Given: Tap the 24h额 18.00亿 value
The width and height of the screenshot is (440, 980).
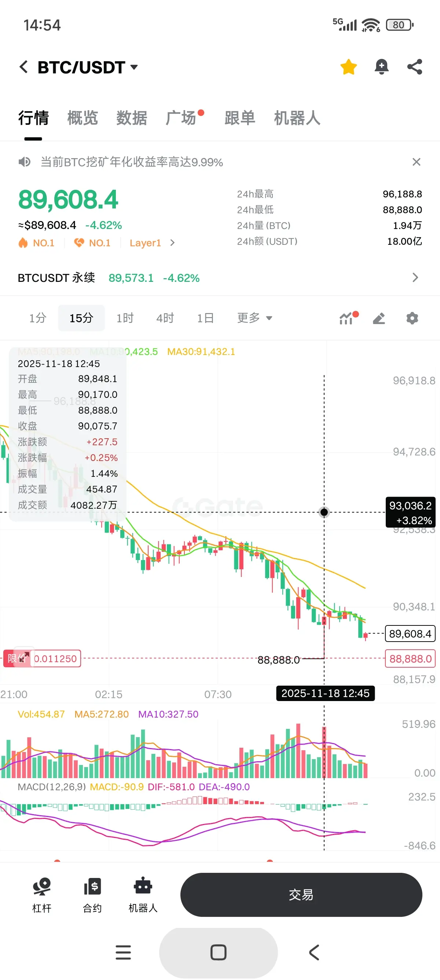Looking at the screenshot, I should 404,241.
